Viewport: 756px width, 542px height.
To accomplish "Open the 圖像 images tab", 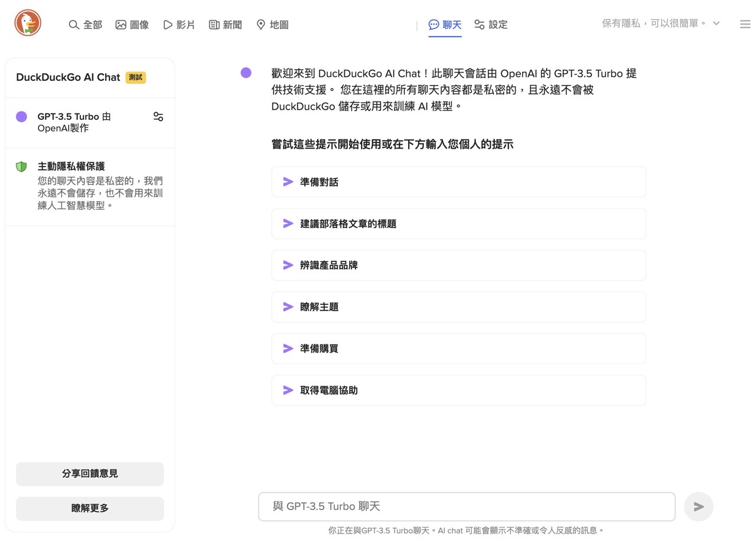I will tap(132, 25).
